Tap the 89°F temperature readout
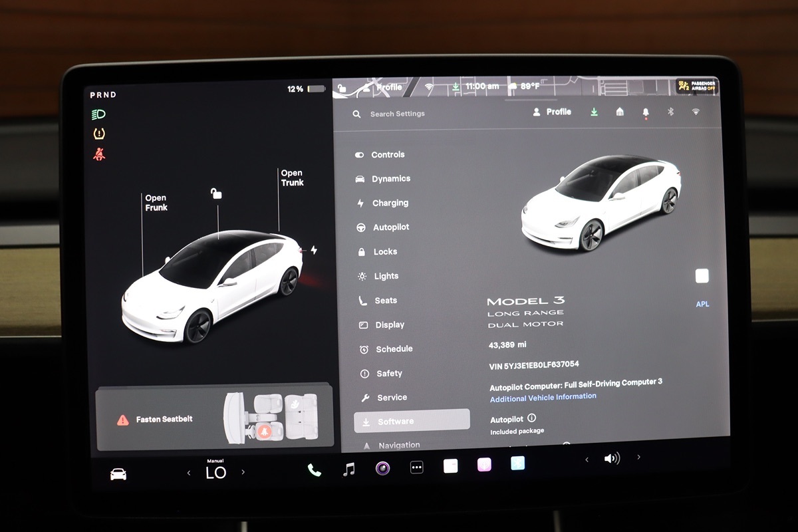Viewport: 798px width, 532px height. point(529,86)
